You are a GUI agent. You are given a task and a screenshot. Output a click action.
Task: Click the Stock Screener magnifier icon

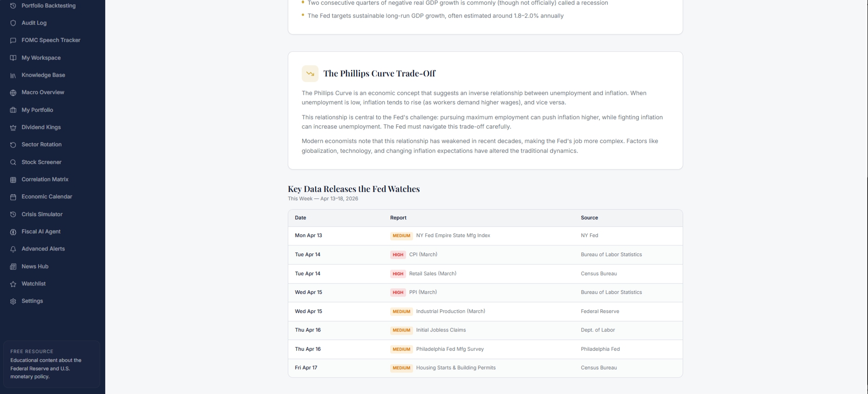[x=13, y=162]
